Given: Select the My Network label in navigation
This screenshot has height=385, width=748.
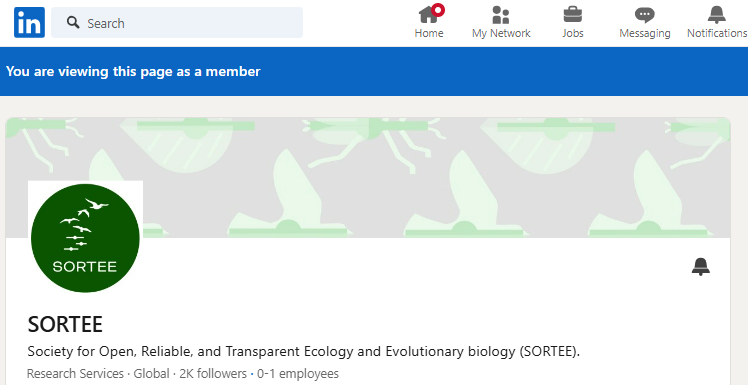Looking at the screenshot, I should pos(501,33).
